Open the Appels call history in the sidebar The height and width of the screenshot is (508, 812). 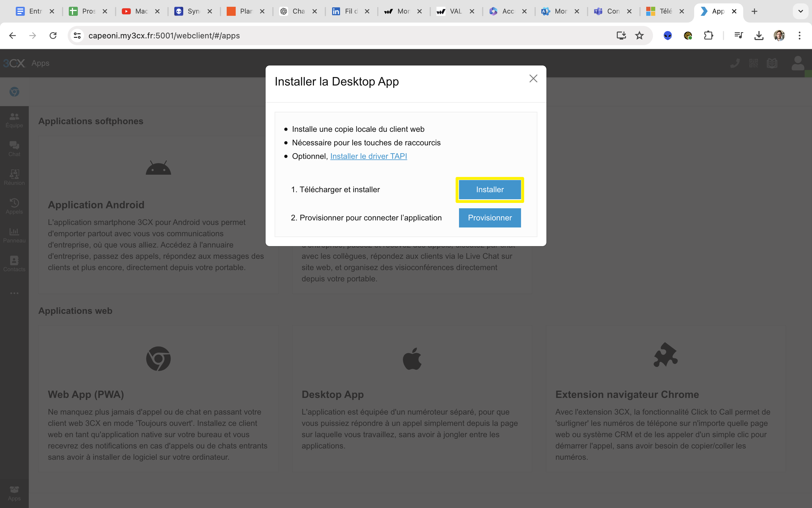click(x=14, y=207)
